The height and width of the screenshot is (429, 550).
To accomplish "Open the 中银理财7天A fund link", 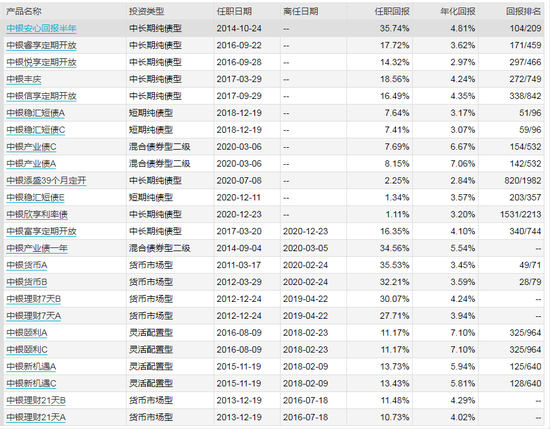I will coord(34,316).
